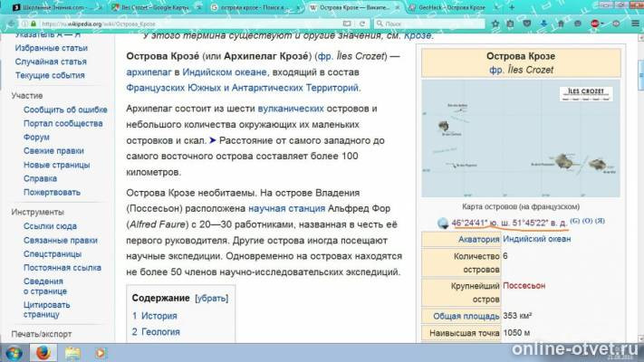
Task: Open the Индийском океане link
Action: coord(225,72)
